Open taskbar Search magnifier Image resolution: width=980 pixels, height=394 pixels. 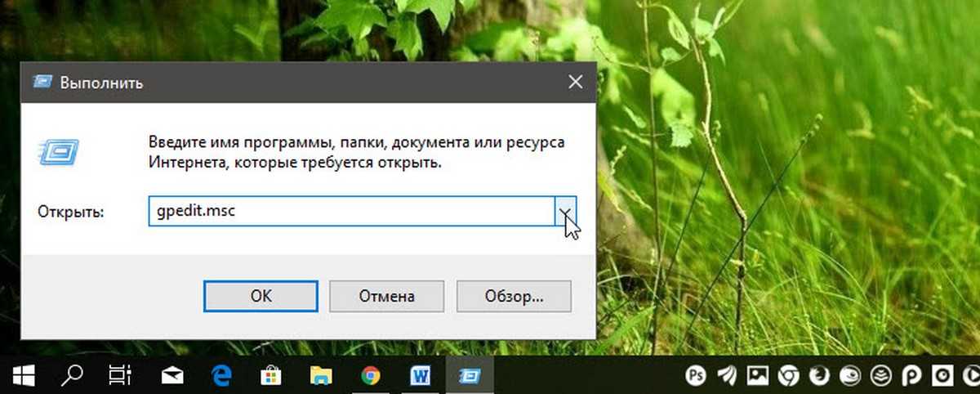click(x=73, y=375)
